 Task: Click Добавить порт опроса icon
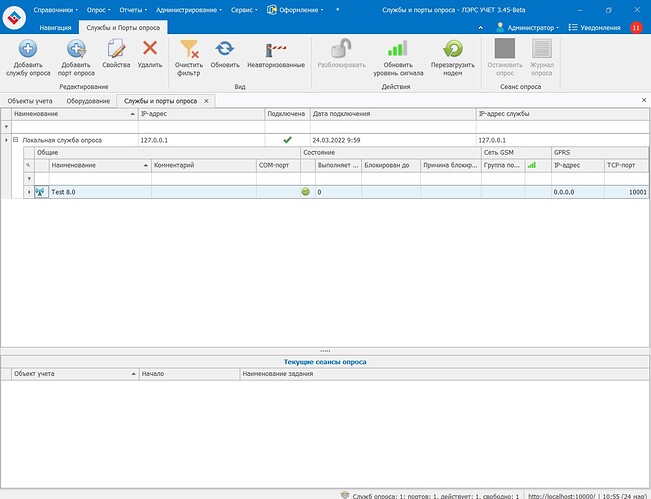(76, 49)
